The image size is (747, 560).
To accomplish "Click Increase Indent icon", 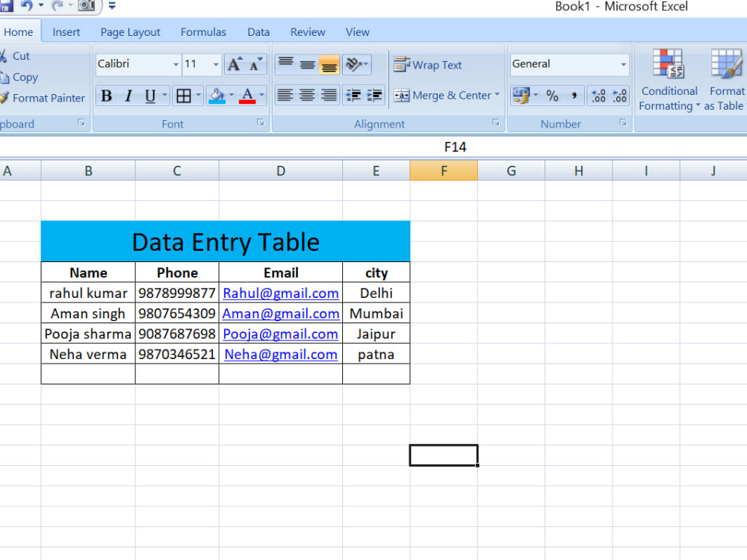I will pos(375,96).
